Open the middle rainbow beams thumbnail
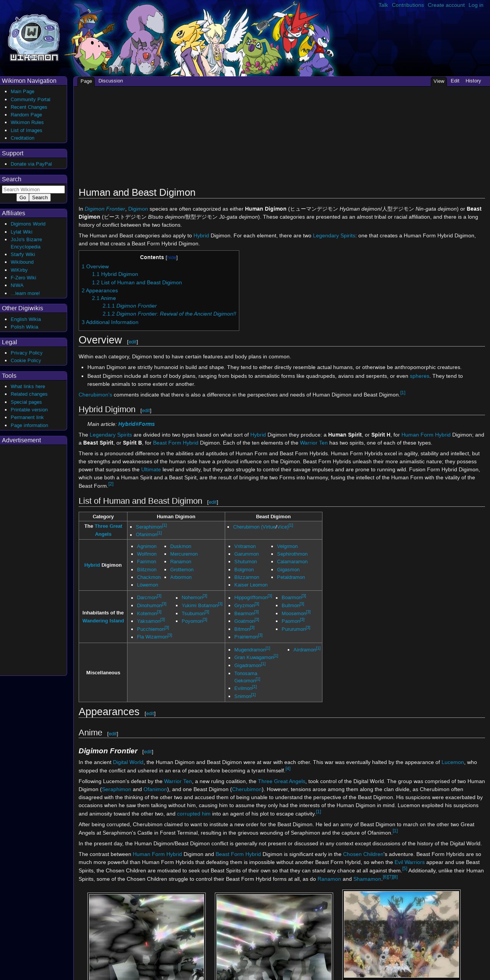 tap(274, 936)
